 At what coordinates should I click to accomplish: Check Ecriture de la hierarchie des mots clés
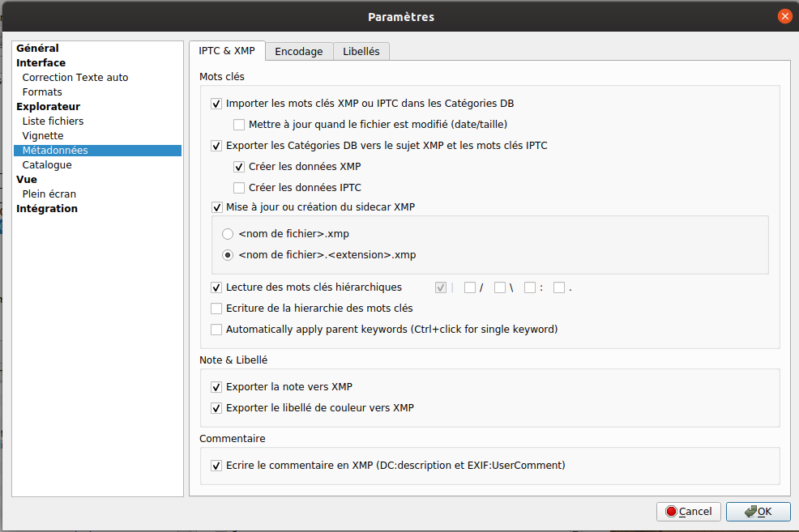click(x=216, y=309)
